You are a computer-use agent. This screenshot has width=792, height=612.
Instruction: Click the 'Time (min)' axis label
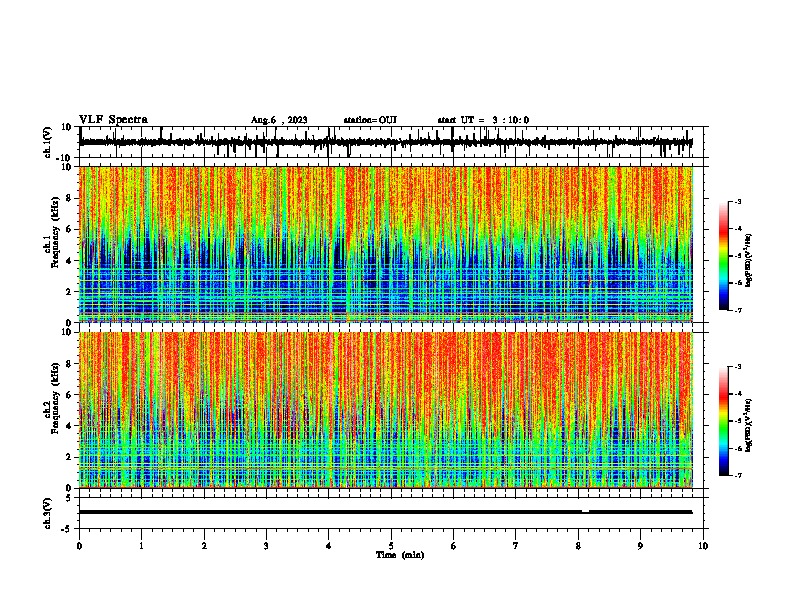(400, 555)
